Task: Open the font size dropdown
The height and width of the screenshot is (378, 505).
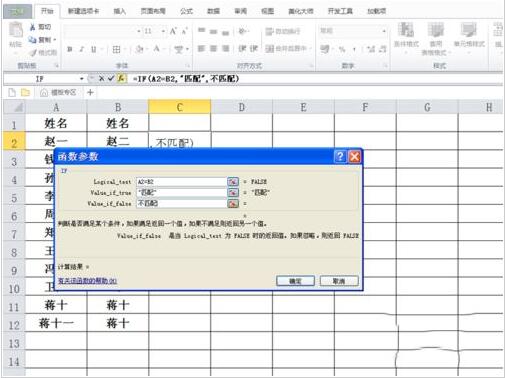Action: [x=163, y=31]
